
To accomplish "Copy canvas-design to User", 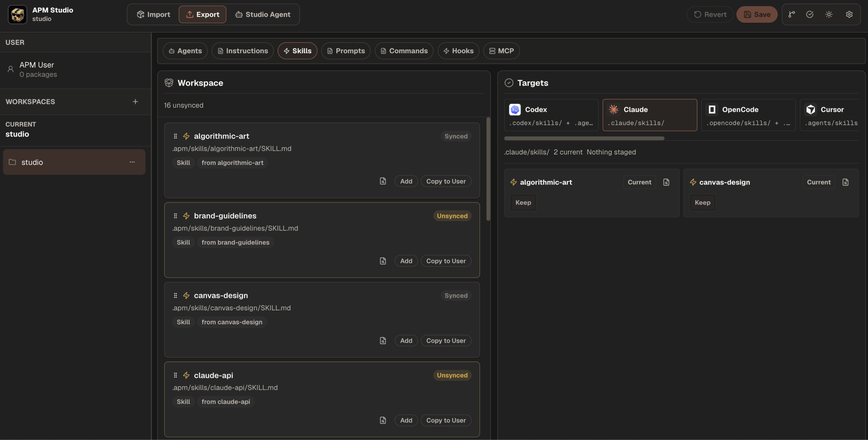I will click(x=446, y=341).
